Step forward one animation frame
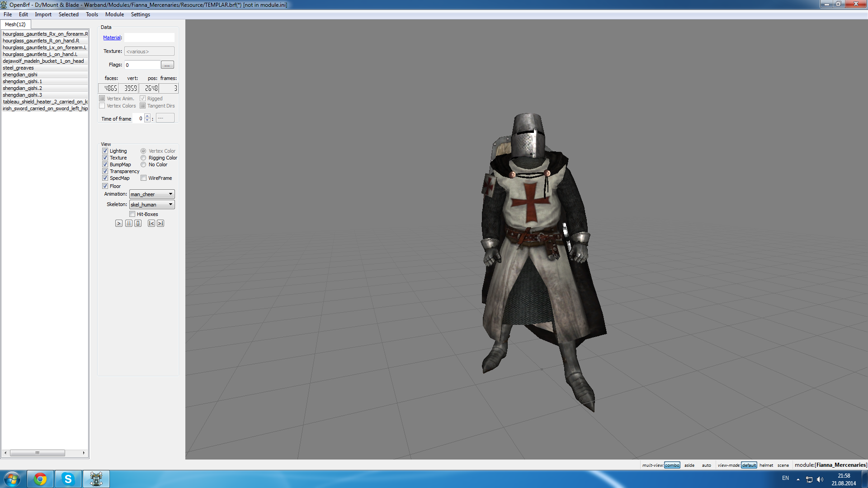The width and height of the screenshot is (868, 488). (x=160, y=223)
